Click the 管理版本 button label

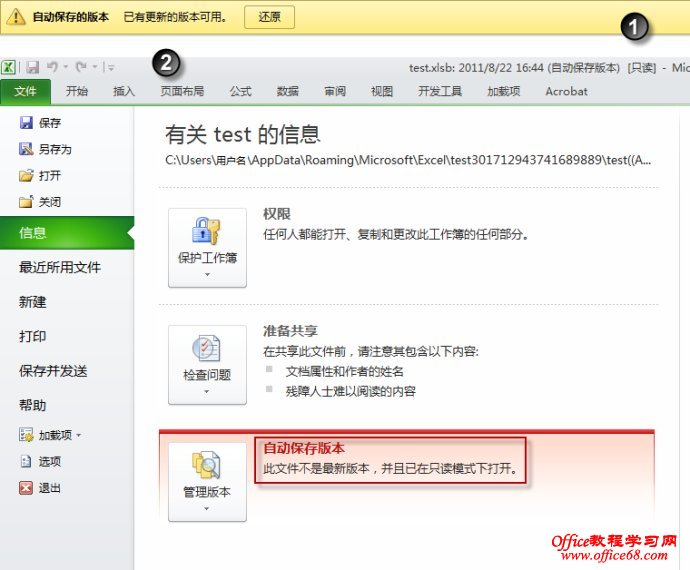coord(207,492)
